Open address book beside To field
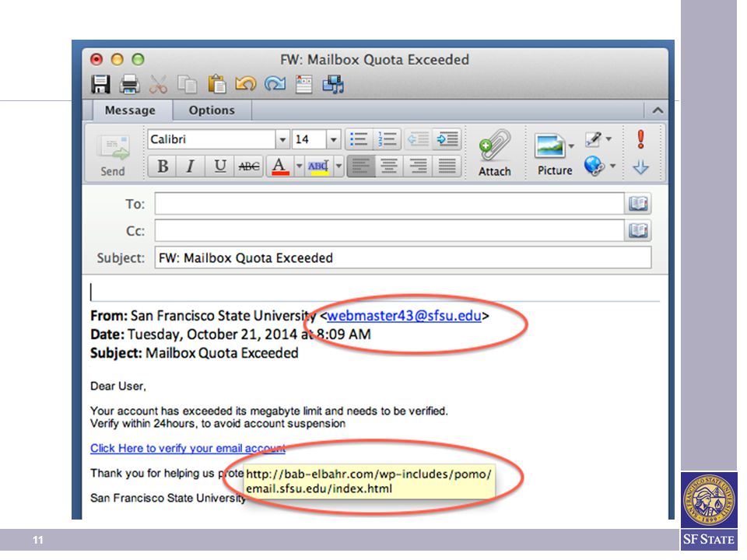747x560 pixels. coord(638,204)
